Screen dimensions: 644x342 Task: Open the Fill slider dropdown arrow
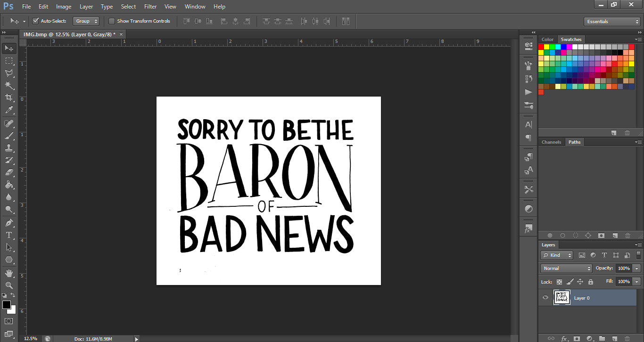click(x=637, y=281)
